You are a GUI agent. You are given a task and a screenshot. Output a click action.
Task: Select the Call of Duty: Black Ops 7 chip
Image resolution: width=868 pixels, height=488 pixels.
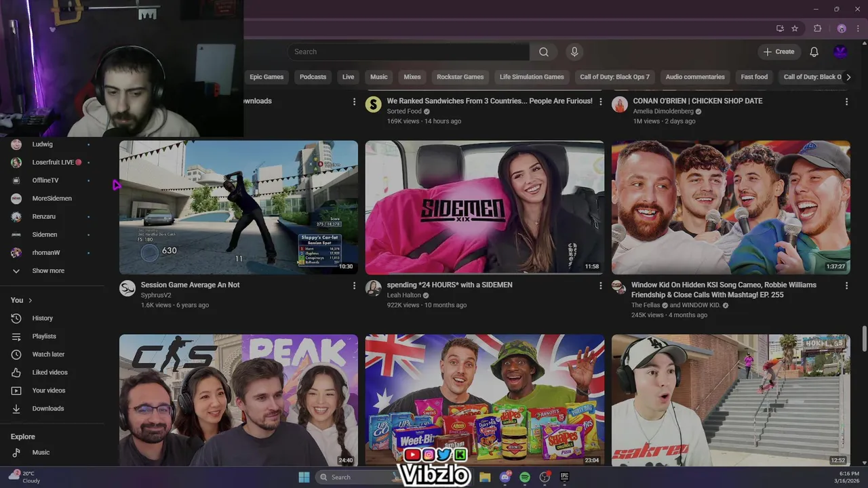click(615, 77)
